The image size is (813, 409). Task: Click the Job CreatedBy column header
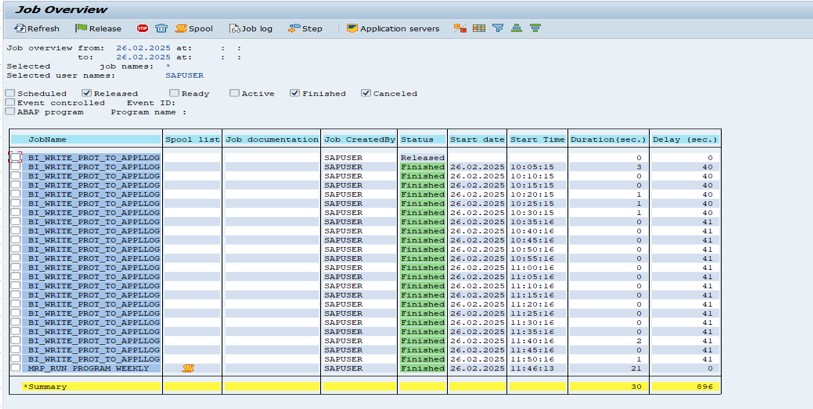pyautogui.click(x=359, y=139)
